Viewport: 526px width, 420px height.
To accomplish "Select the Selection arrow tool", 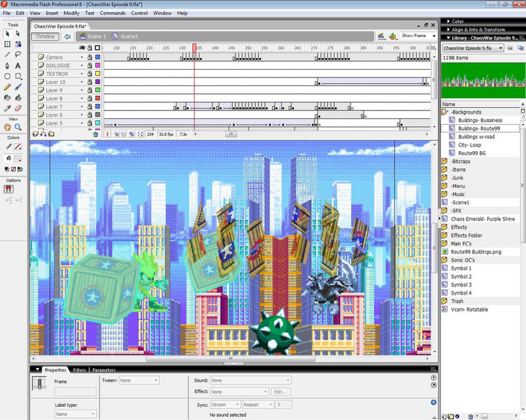I will [x=7, y=34].
